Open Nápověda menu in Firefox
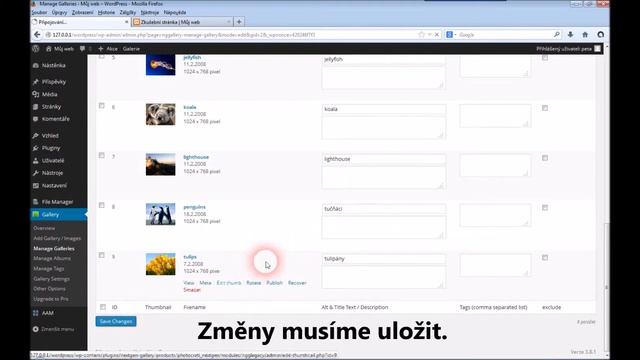 click(175, 13)
